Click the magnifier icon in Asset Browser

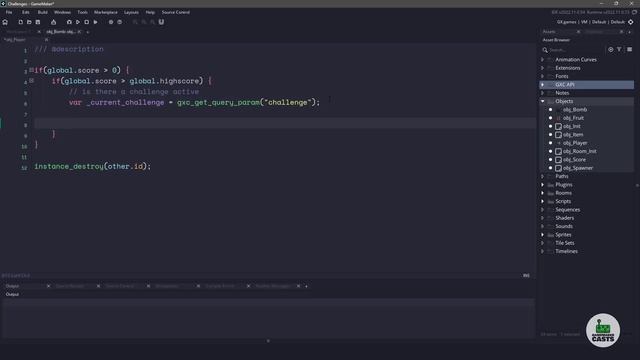click(545, 50)
